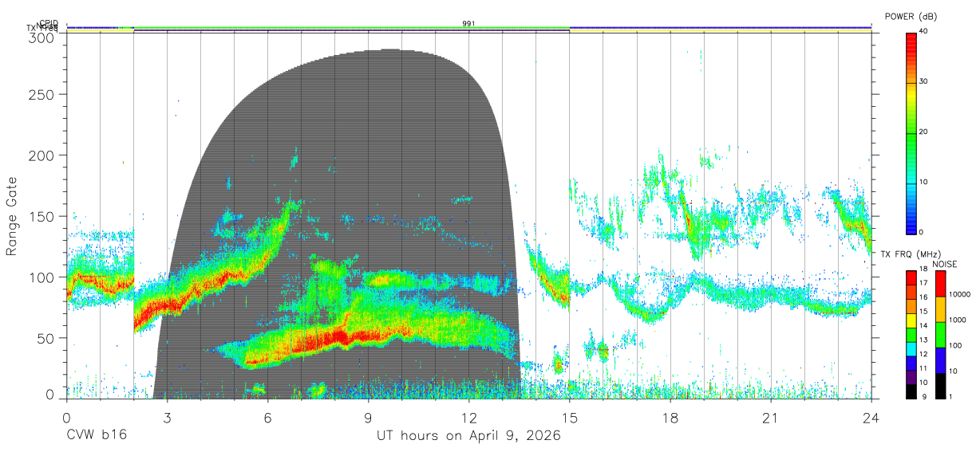980x452 pixels.
Task: Pick the red top segment of the noise bar
Action: click(x=940, y=284)
